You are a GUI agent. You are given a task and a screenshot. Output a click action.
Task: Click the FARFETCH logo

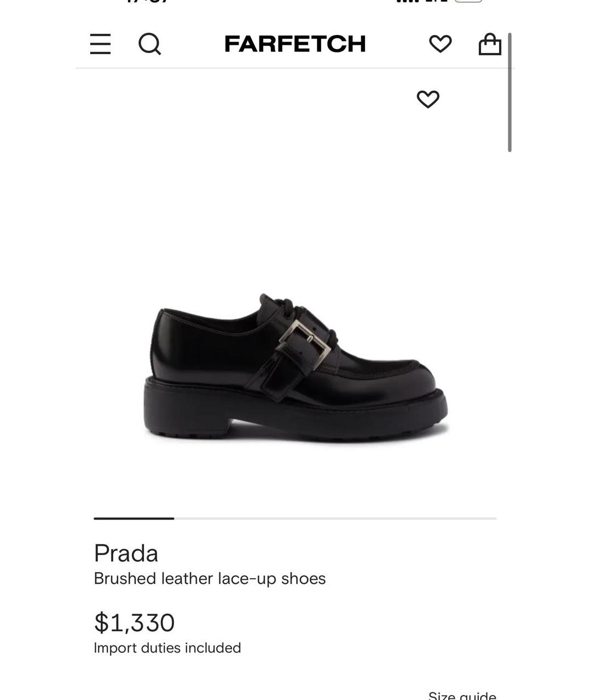(295, 44)
